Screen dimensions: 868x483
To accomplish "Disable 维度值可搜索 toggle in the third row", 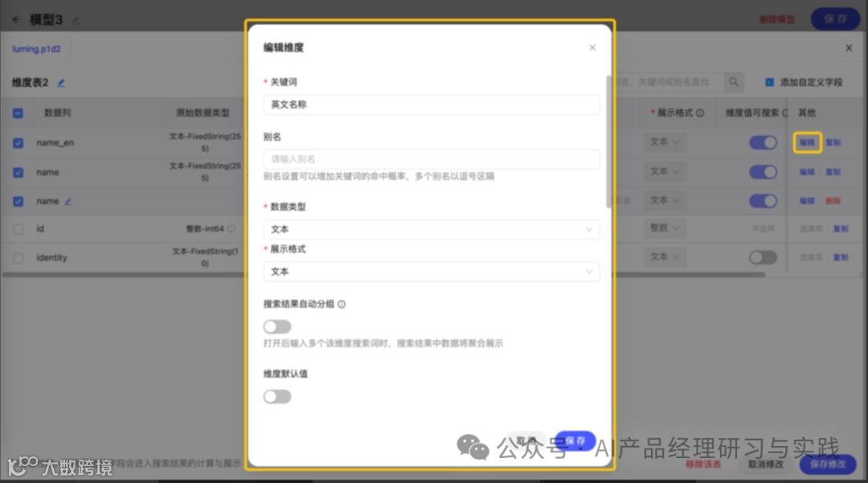I will pos(763,201).
